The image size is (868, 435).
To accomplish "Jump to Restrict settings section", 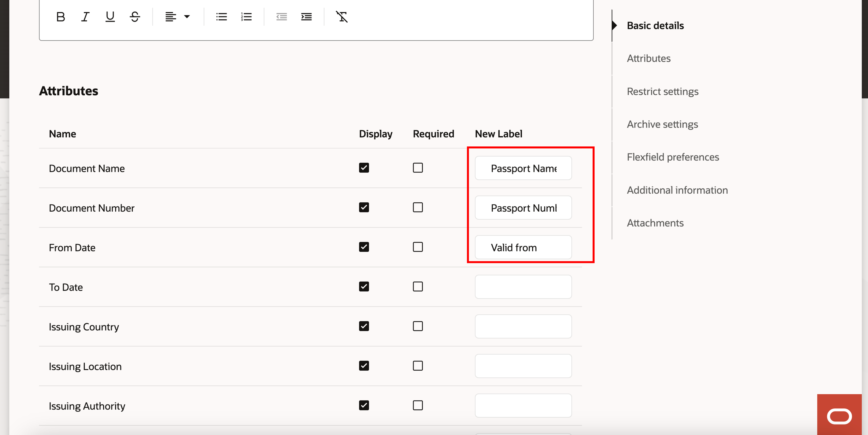I will tap(662, 91).
